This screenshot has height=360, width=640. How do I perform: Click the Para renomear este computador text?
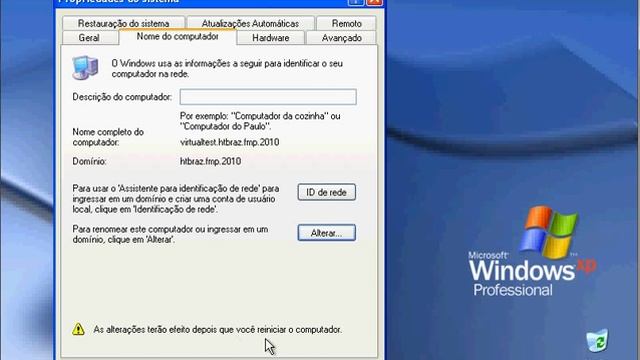point(170,234)
